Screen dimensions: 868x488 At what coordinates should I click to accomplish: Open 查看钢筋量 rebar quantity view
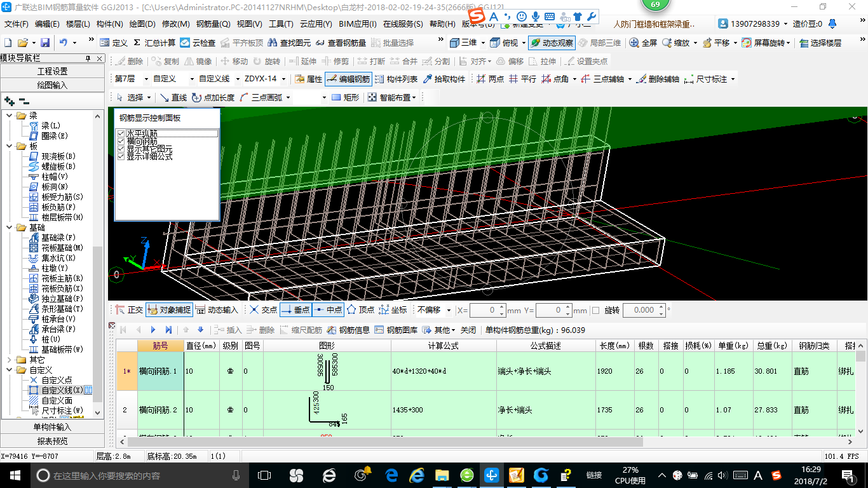[x=341, y=43]
